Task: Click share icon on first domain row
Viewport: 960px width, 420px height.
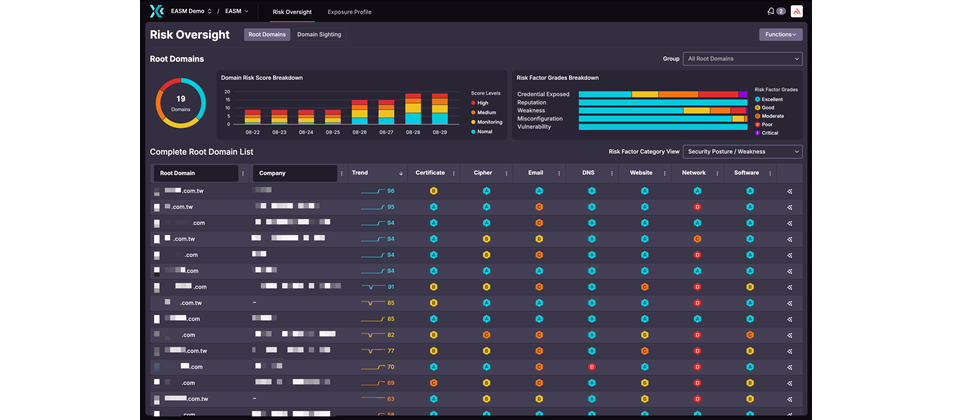Action: point(789,190)
